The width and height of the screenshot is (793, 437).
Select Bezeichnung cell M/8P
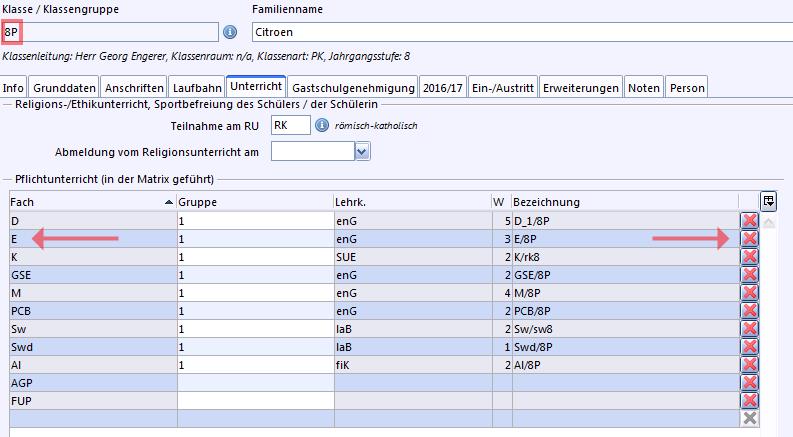tap(626, 293)
